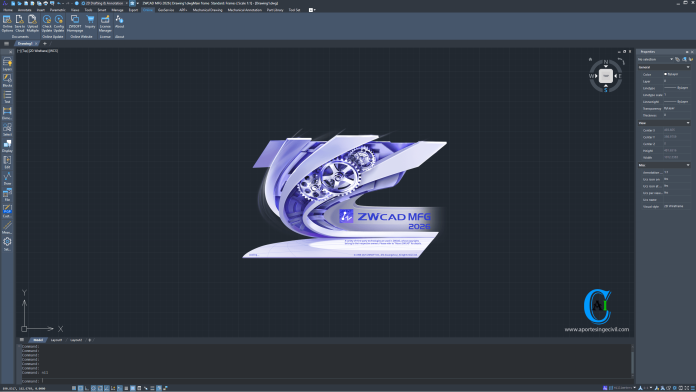696x392 pixels.
Task: Click the Inquiry shopping cart icon
Action: click(x=90, y=22)
